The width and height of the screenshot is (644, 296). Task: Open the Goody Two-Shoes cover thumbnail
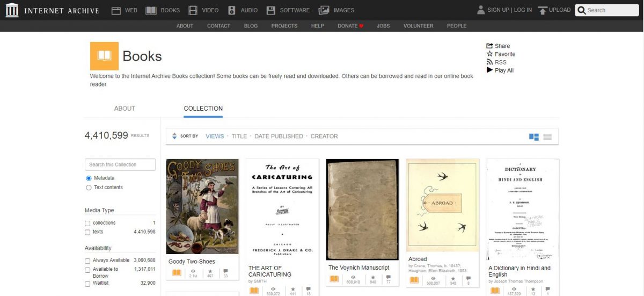[202, 206]
